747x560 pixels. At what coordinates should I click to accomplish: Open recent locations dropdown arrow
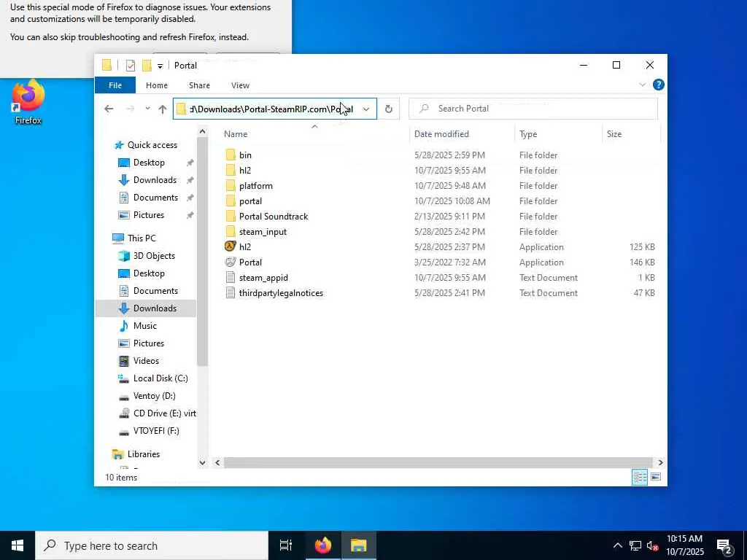pos(147,109)
